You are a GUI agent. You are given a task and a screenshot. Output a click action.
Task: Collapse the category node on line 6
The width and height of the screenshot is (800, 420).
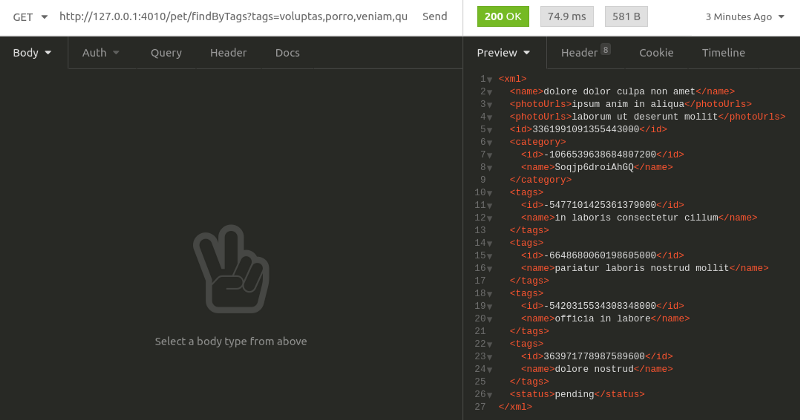click(x=490, y=143)
